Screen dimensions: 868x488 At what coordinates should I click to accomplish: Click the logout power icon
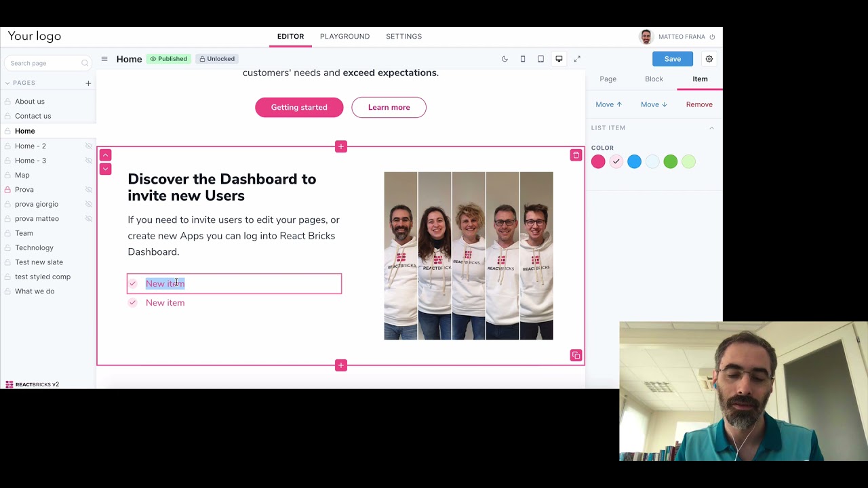[x=712, y=37]
